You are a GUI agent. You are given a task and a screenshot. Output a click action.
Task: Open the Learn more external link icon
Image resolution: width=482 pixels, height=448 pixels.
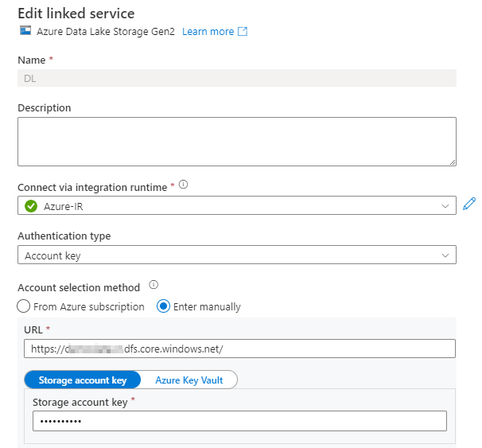coord(243,31)
